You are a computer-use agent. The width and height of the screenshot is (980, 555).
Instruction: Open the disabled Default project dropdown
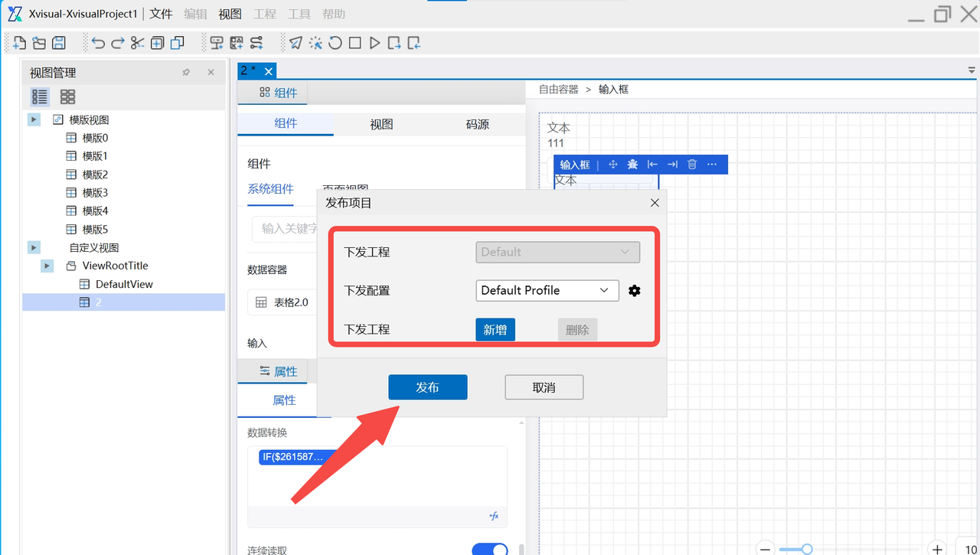coord(557,252)
